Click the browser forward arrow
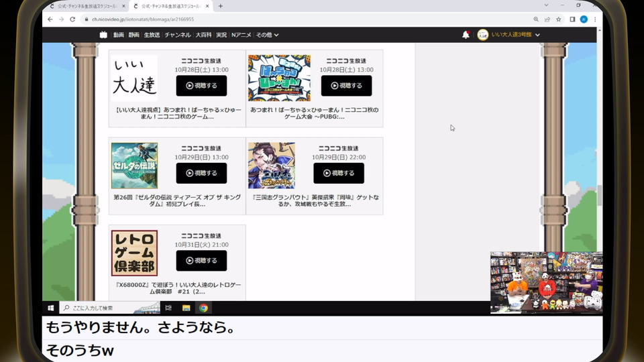This screenshot has width=644, height=362. [61, 19]
